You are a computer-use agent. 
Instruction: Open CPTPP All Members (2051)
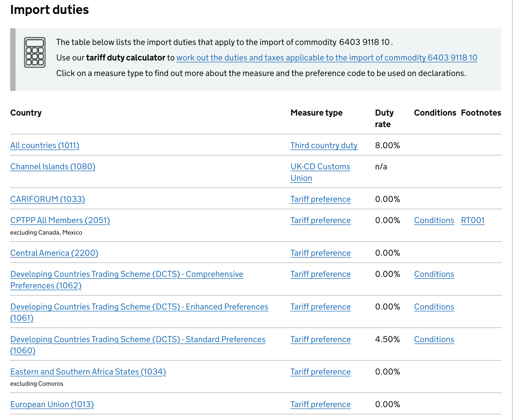[x=60, y=220]
